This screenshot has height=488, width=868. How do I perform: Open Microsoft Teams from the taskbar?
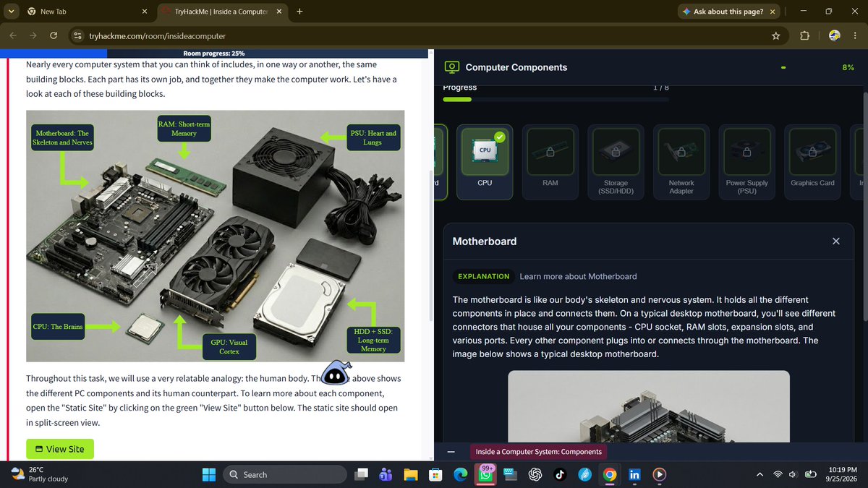click(386, 474)
